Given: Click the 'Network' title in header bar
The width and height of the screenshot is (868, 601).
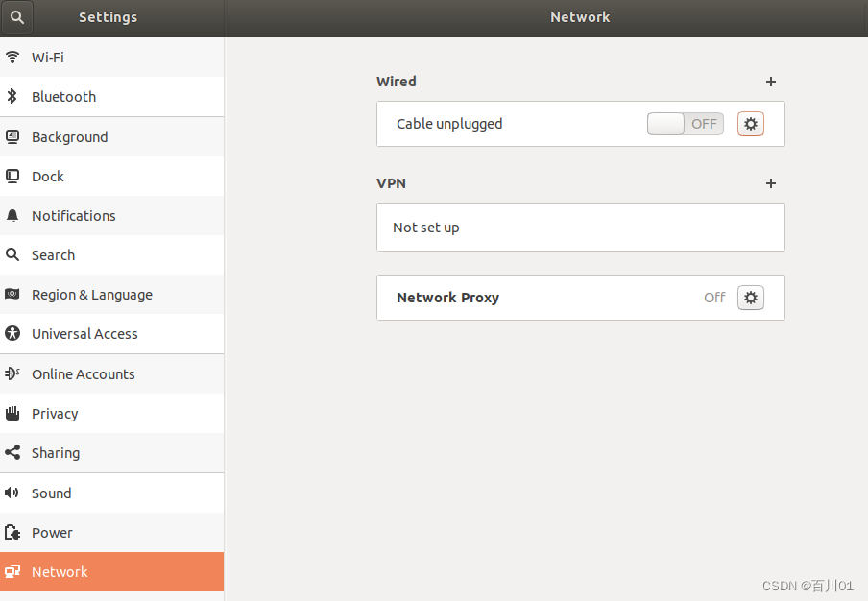Looking at the screenshot, I should (580, 17).
